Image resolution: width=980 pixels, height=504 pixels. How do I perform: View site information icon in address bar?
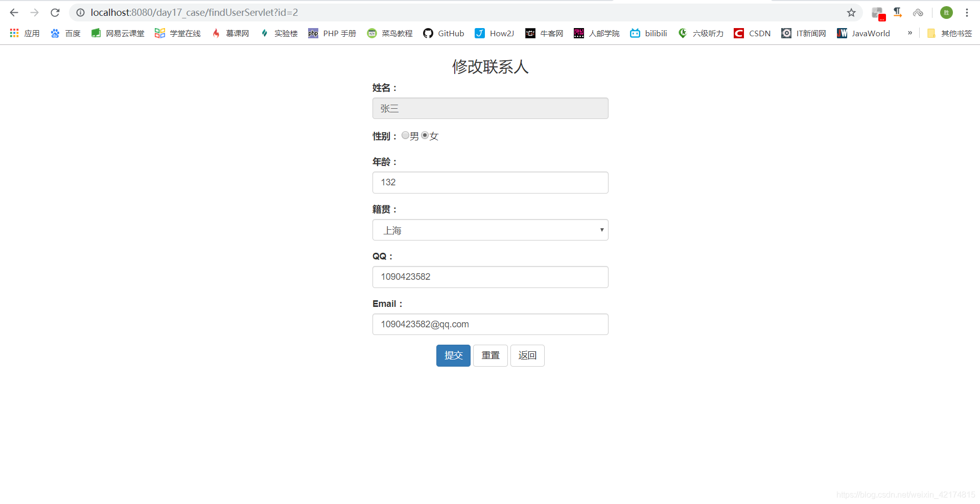[x=80, y=12]
